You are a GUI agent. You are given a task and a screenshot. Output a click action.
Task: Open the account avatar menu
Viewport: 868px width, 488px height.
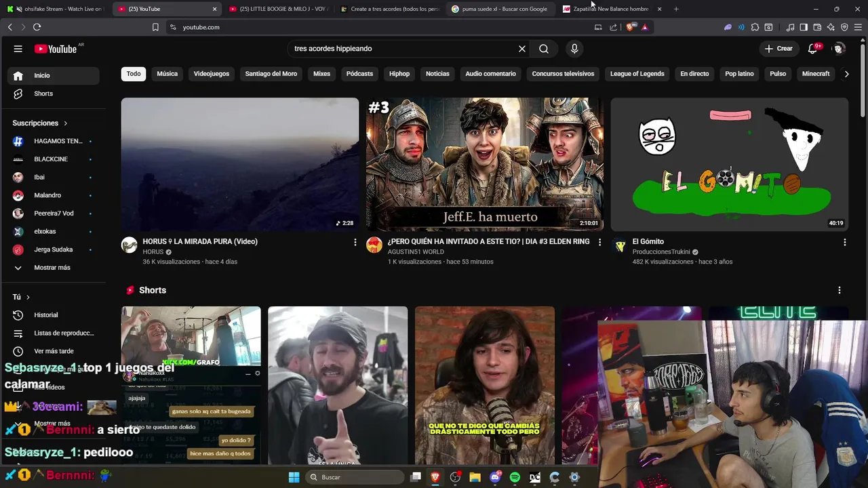(x=839, y=49)
